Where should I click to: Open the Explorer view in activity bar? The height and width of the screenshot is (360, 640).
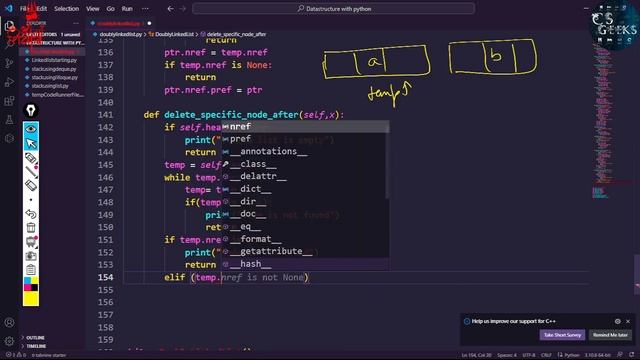pos(9,27)
